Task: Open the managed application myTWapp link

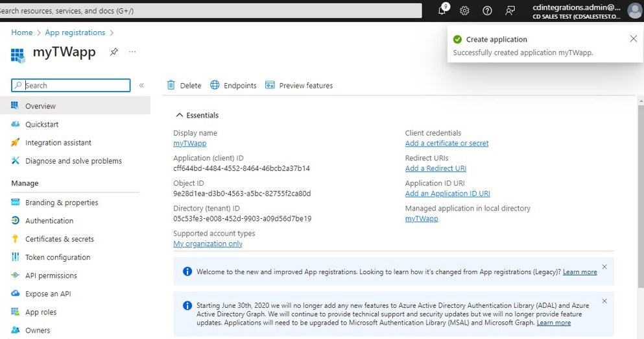Action: [422, 219]
